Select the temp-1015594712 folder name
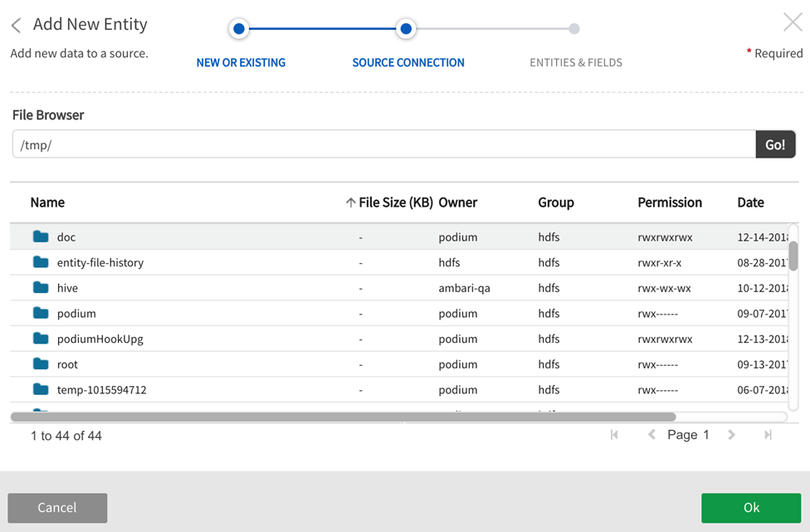Image resolution: width=810 pixels, height=532 pixels. click(x=102, y=390)
